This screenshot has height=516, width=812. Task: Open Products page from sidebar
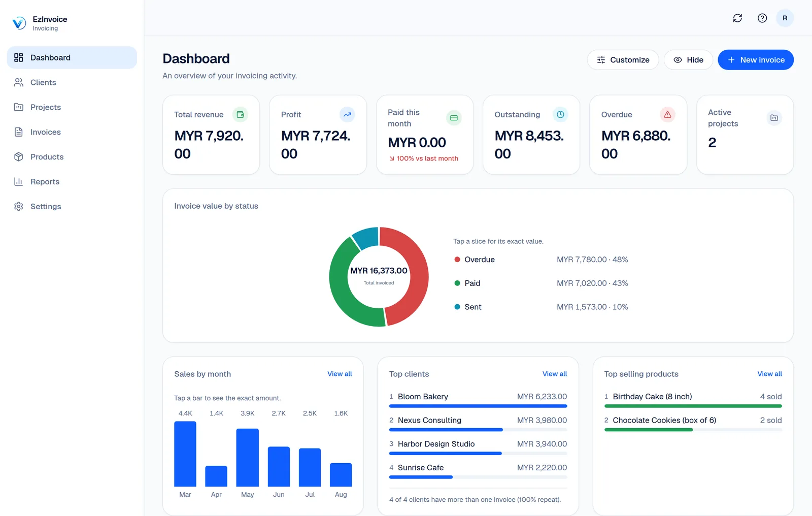click(72, 157)
